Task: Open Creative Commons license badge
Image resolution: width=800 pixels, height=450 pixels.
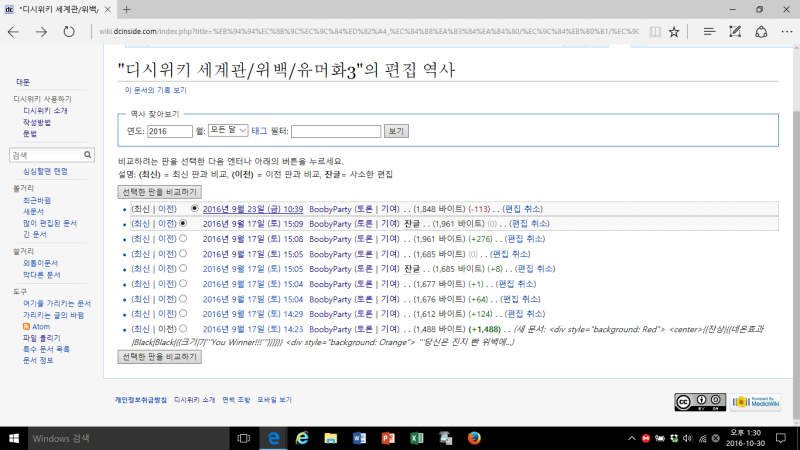Action: click(700, 402)
